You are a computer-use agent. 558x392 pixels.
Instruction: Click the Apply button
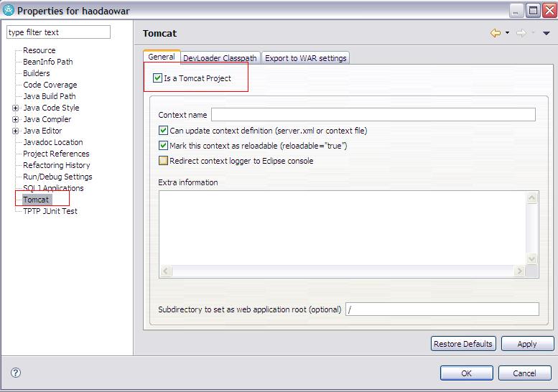coord(527,344)
